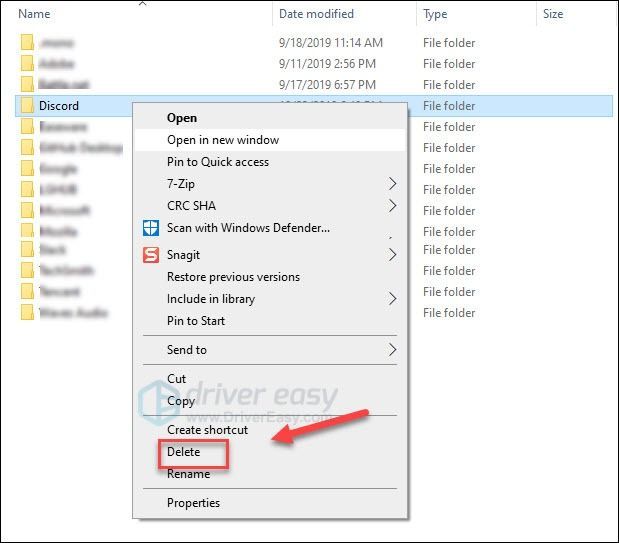Select the Discord folder name
This screenshot has height=543, width=619.
(59, 106)
